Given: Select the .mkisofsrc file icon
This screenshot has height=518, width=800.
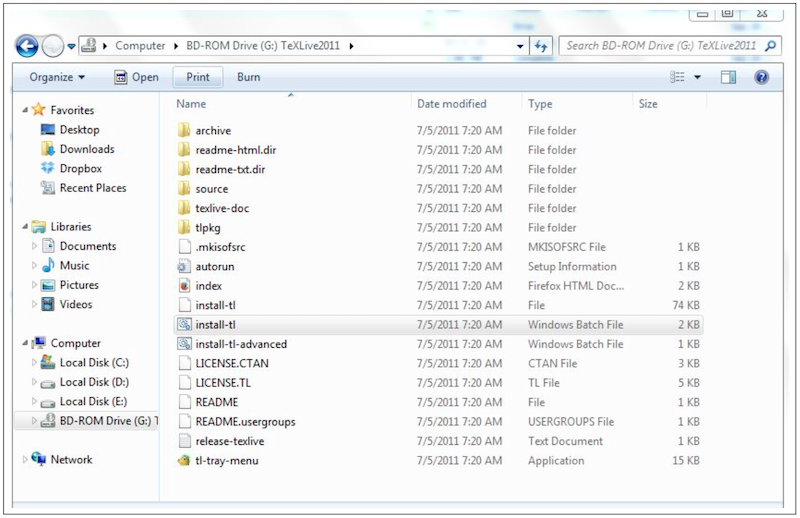Looking at the screenshot, I should pyautogui.click(x=184, y=246).
